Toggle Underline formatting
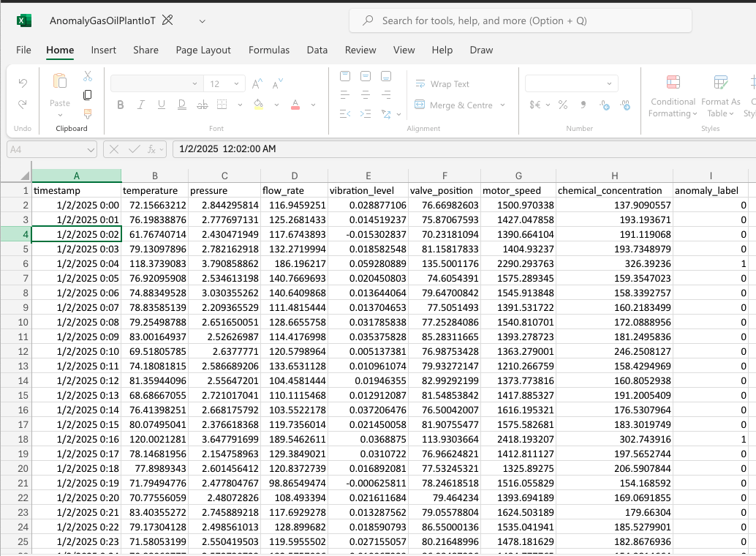 162,105
